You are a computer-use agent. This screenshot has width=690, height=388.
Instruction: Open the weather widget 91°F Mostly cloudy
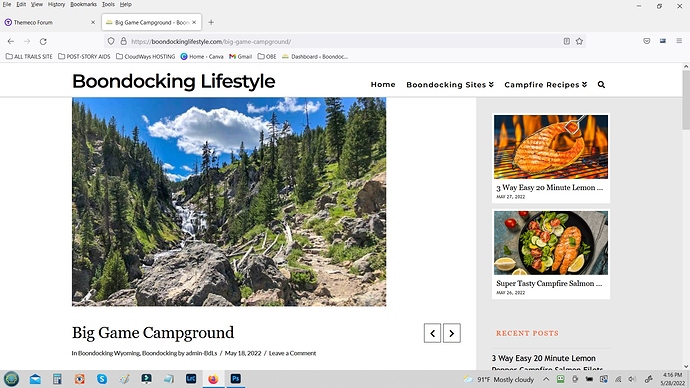tap(499, 379)
